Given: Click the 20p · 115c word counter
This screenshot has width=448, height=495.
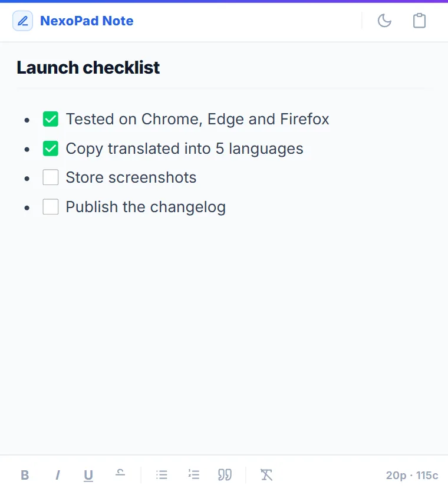Looking at the screenshot, I should (x=412, y=475).
